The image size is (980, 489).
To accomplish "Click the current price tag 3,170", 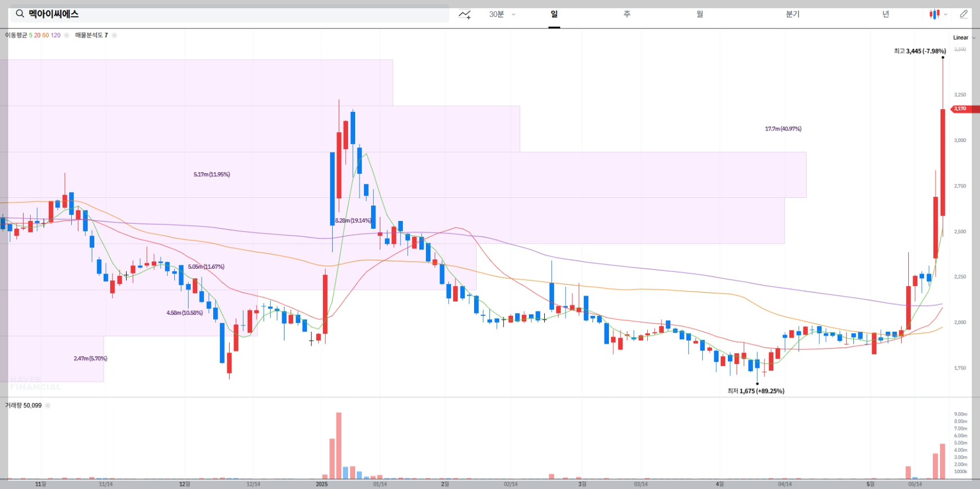I will click(966, 109).
